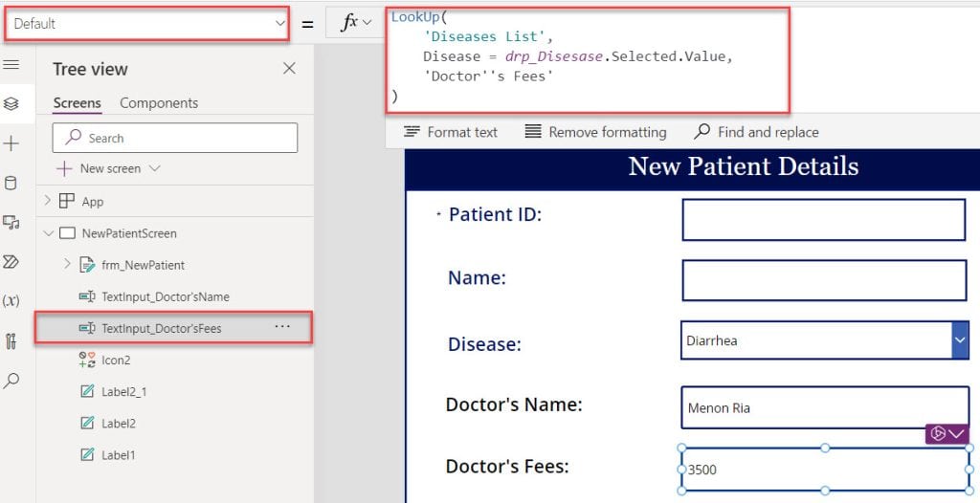The width and height of the screenshot is (980, 503).
Task: Select the Tree view layers icon
Action: (x=11, y=103)
